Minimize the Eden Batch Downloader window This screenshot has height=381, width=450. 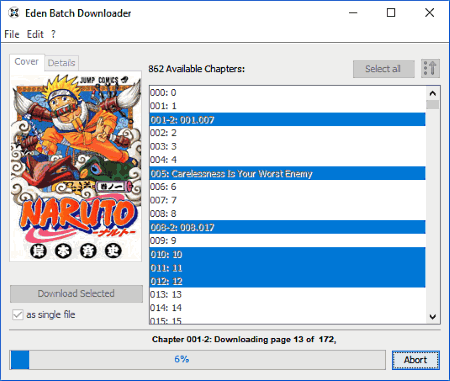click(x=353, y=13)
